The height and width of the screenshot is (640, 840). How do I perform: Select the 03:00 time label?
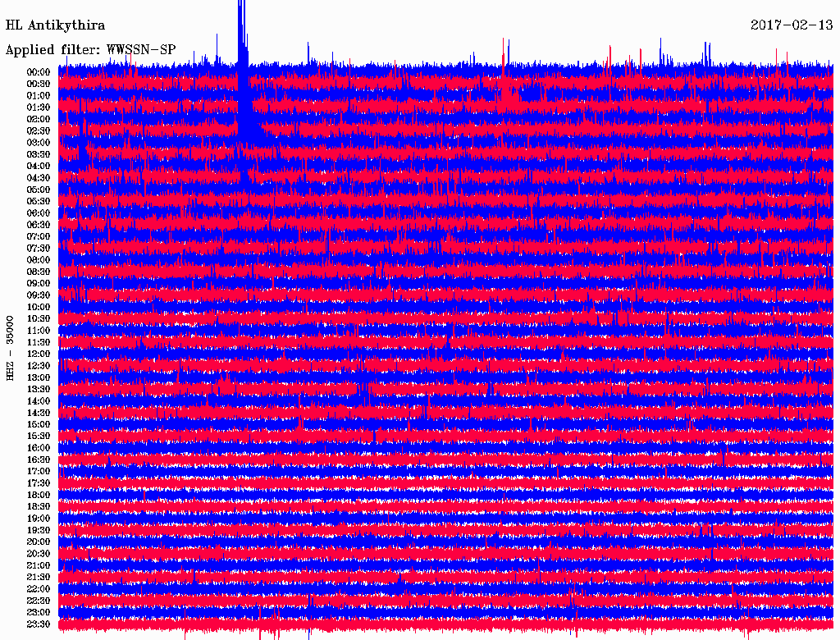39,143
